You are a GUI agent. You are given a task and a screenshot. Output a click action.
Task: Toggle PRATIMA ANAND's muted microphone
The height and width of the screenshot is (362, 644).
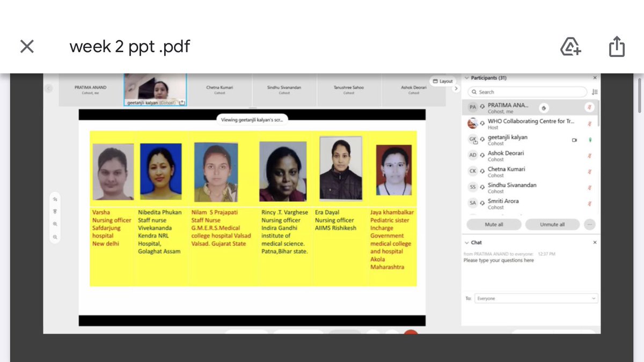click(589, 107)
